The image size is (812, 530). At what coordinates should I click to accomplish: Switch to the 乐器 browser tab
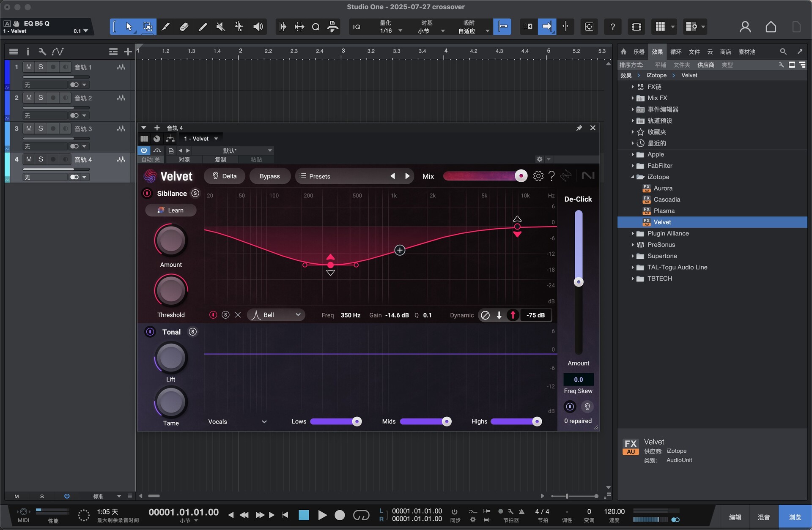[x=639, y=52]
